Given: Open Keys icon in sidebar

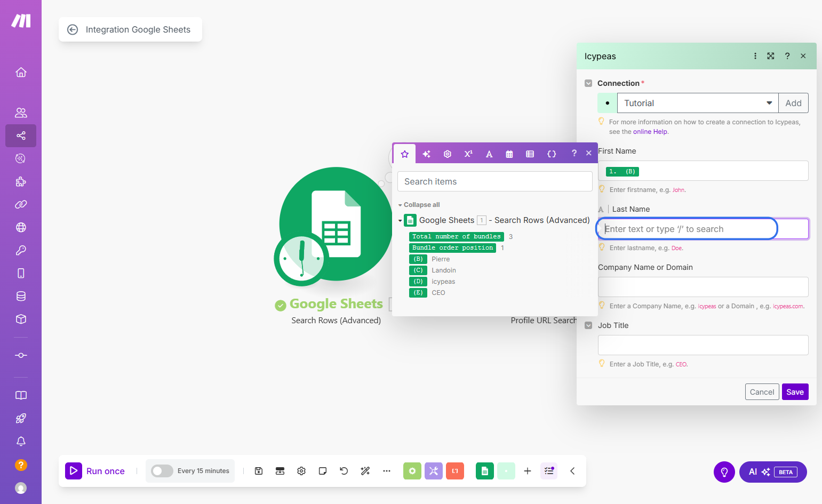Looking at the screenshot, I should 21,250.
